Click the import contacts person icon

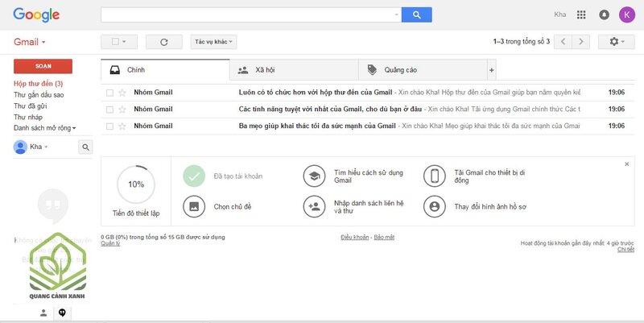point(314,207)
